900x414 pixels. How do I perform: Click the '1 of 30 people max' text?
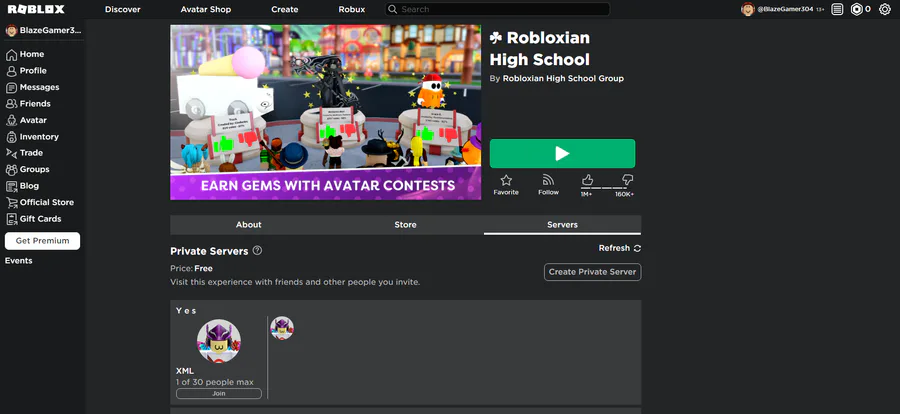tap(215, 382)
